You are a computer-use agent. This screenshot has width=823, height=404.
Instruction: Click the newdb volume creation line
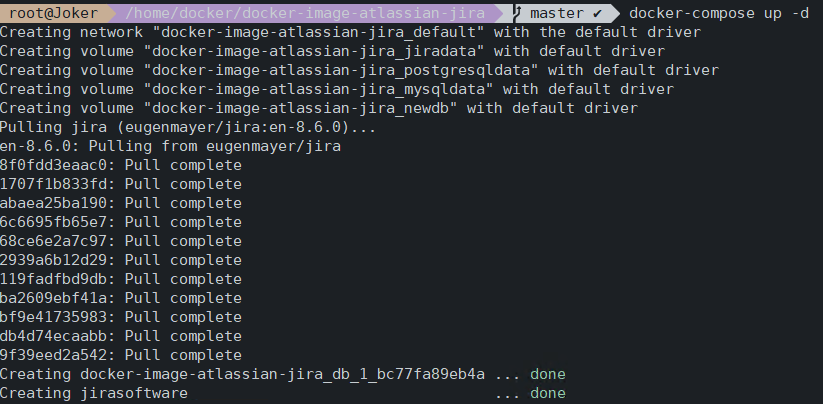point(319,108)
